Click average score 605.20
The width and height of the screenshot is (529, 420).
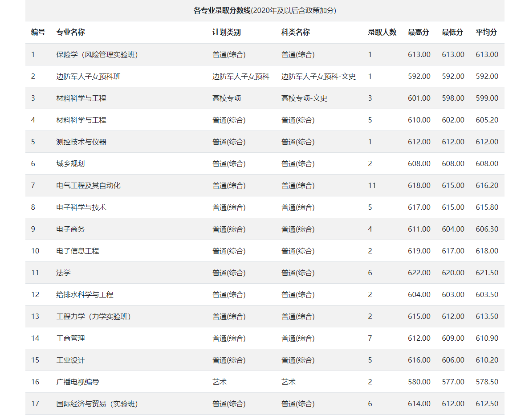pyautogui.click(x=487, y=120)
